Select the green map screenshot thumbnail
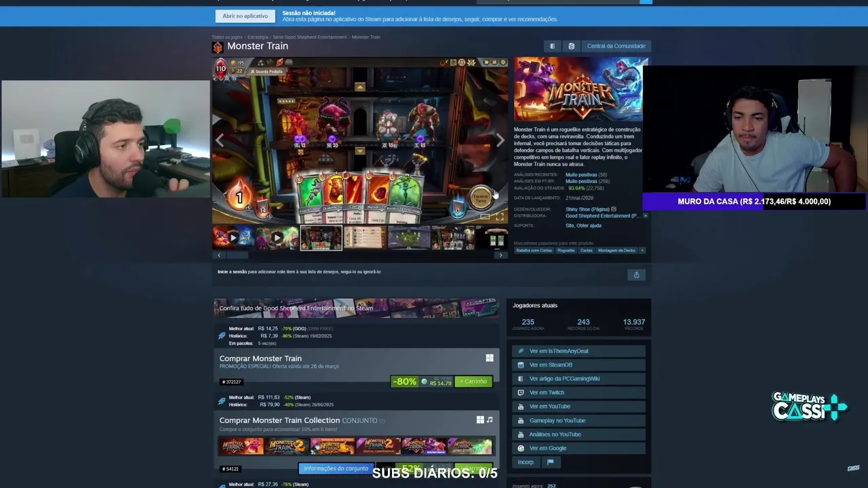Screen dimensions: 868x488 point(409,238)
